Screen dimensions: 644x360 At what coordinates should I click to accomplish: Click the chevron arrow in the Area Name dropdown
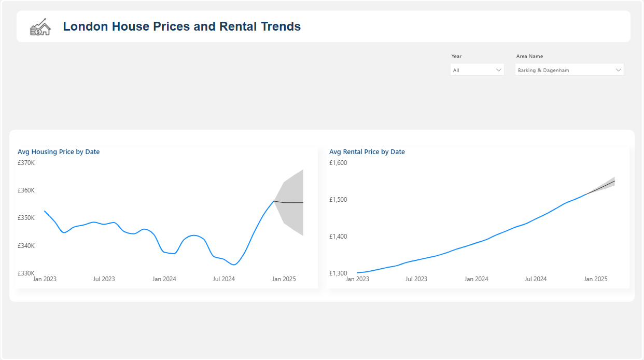(618, 70)
